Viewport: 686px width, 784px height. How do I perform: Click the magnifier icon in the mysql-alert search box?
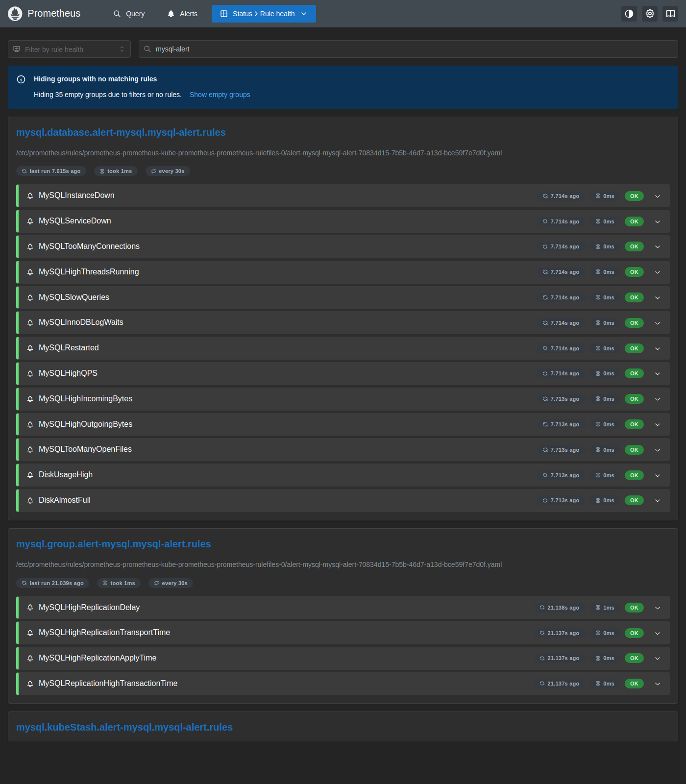click(x=147, y=49)
